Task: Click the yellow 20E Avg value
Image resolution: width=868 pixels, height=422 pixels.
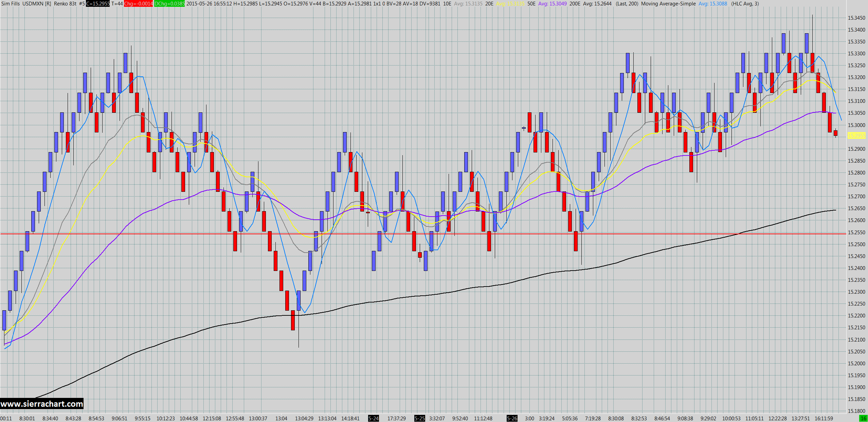Action: click(510, 4)
